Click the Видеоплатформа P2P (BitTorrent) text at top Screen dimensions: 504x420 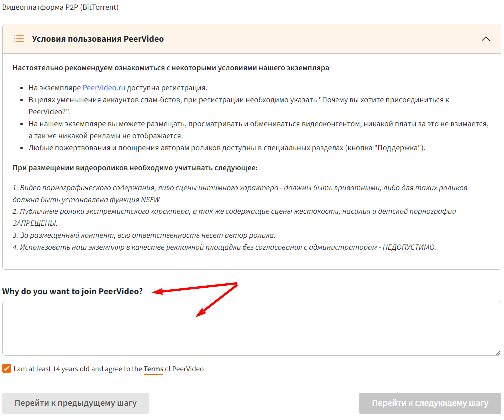tap(61, 8)
